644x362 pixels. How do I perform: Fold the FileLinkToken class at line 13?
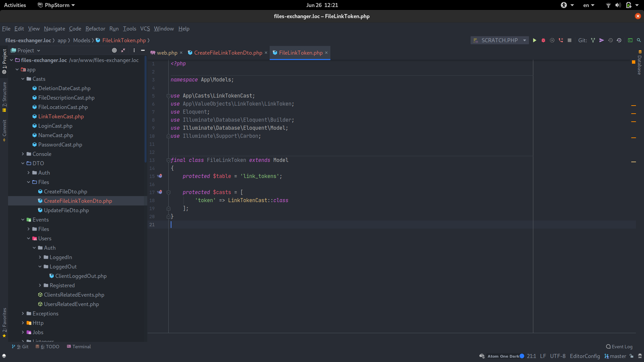click(168, 160)
